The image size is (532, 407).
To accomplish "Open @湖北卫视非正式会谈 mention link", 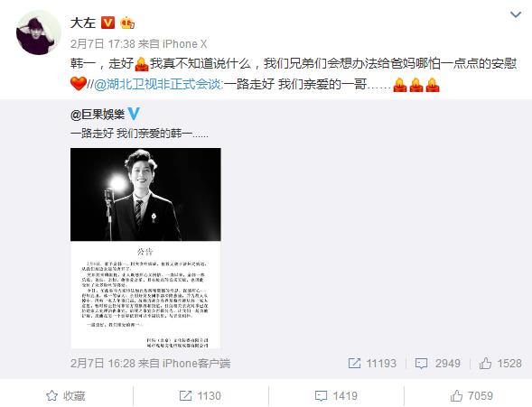I will [158, 84].
